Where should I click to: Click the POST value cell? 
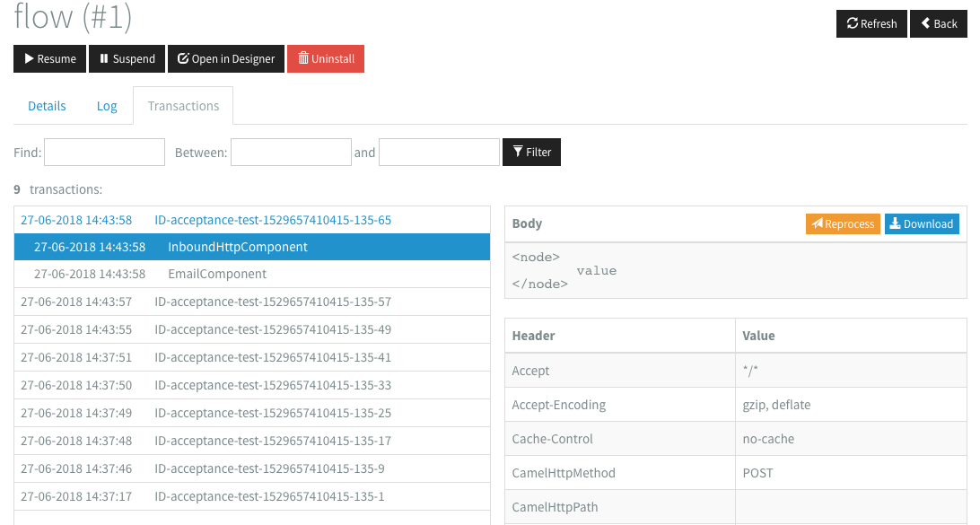pyautogui.click(x=852, y=473)
